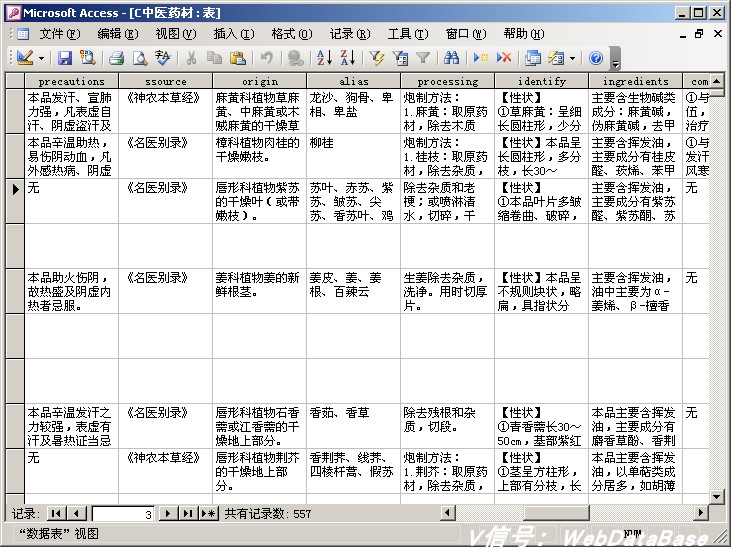731x547 pixels.
Task: Select the ingredients column header
Action: [x=635, y=81]
